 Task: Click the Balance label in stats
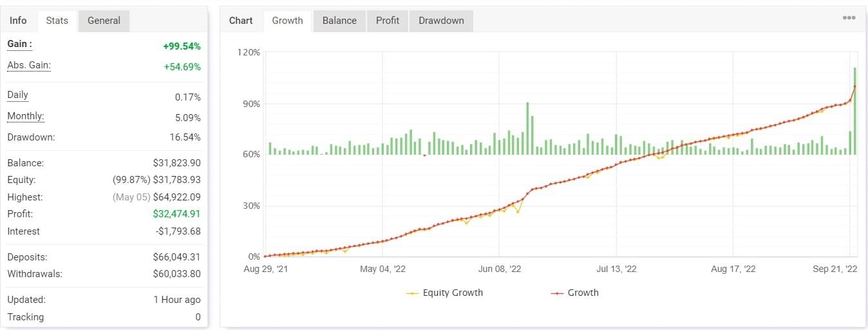25,164
